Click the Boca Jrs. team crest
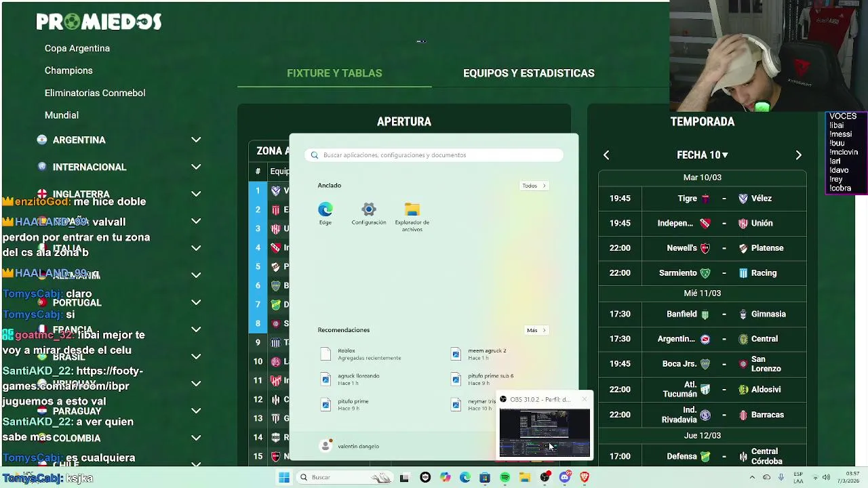The height and width of the screenshot is (488, 868). [705, 364]
